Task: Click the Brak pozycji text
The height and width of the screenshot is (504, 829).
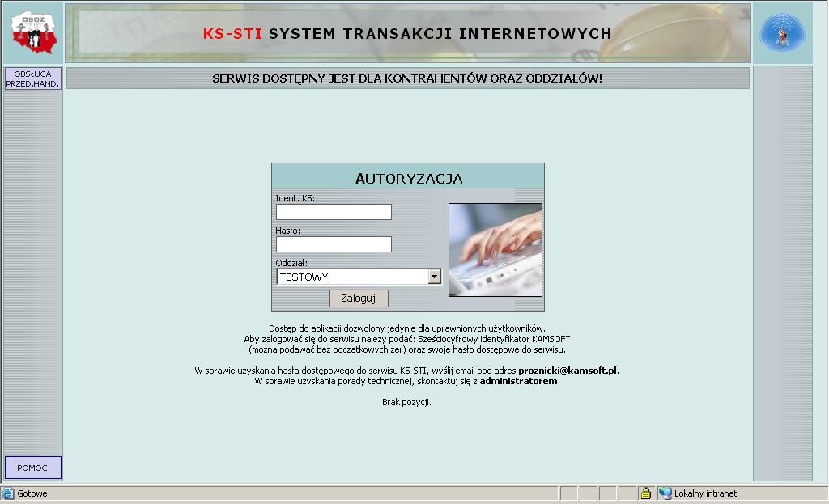Action: (406, 402)
